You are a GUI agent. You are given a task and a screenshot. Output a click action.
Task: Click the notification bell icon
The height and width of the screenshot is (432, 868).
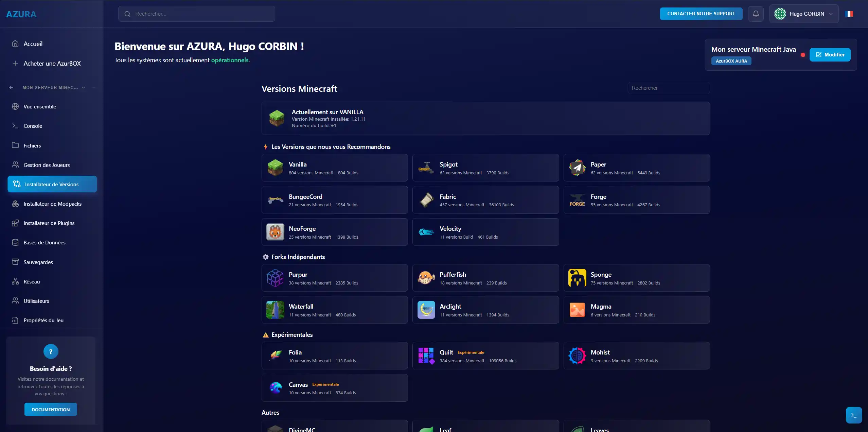[756, 14]
